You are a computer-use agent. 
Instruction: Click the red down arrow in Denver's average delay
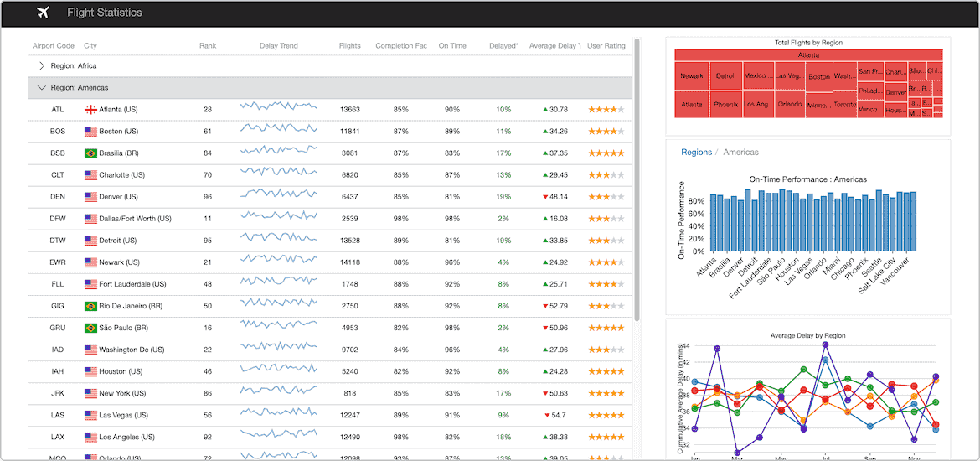point(545,197)
